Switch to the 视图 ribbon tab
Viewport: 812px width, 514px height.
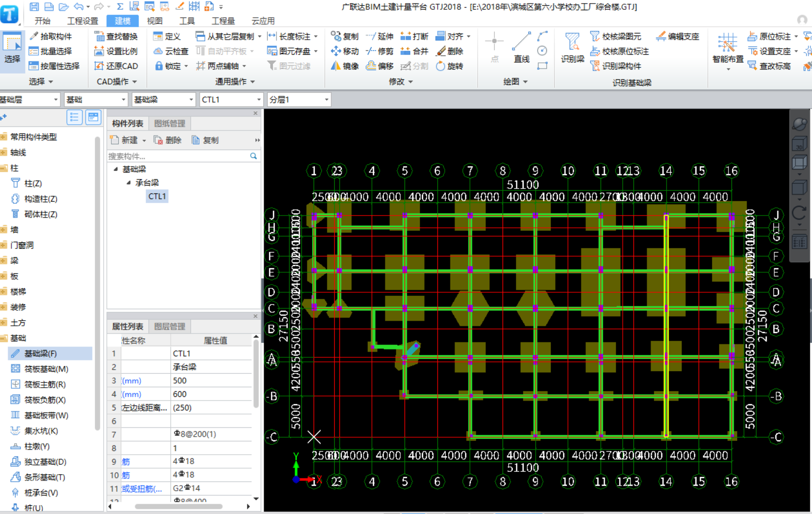(155, 21)
